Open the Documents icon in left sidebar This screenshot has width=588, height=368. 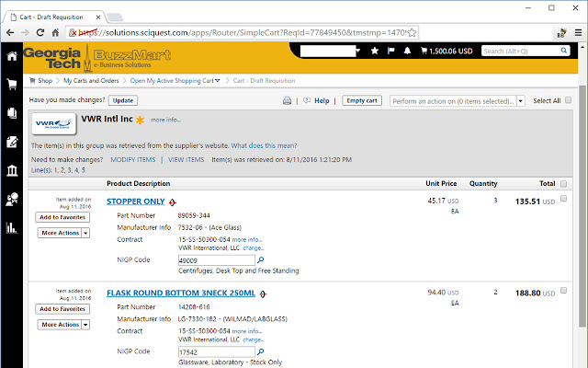click(x=12, y=113)
